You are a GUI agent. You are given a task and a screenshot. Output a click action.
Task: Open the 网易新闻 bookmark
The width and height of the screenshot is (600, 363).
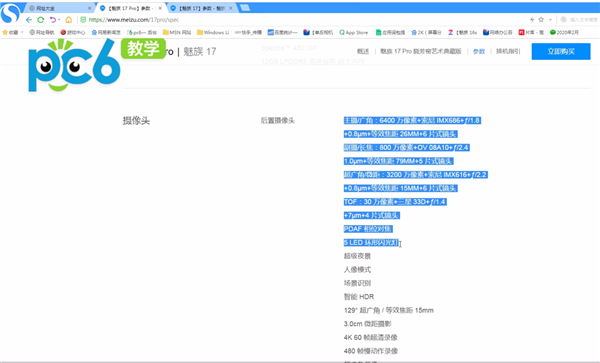tap(106, 33)
